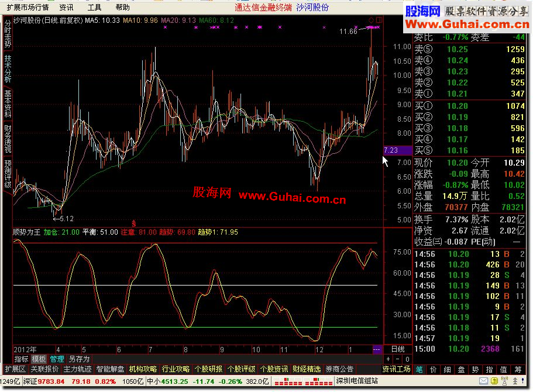Image resolution: width=533 pixels, height=392 pixels.
Task: Select the 筹 tab in quote panel
Action: [518, 370]
